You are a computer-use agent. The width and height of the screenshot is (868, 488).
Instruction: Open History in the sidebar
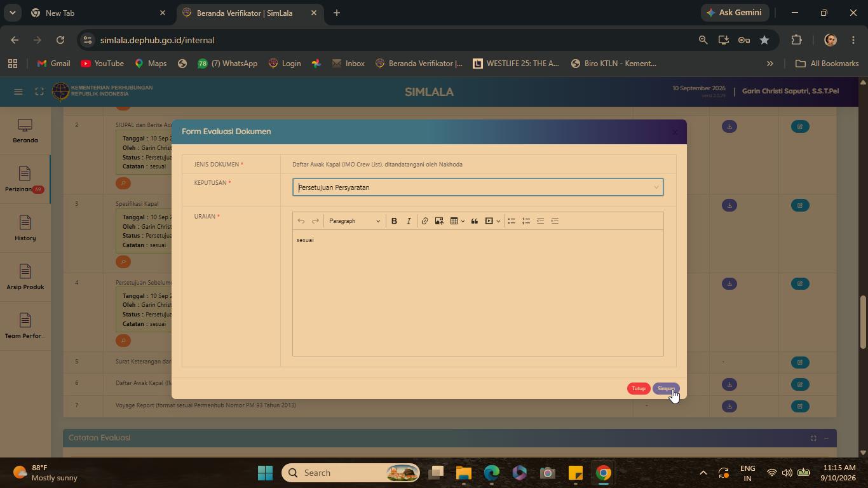(25, 229)
